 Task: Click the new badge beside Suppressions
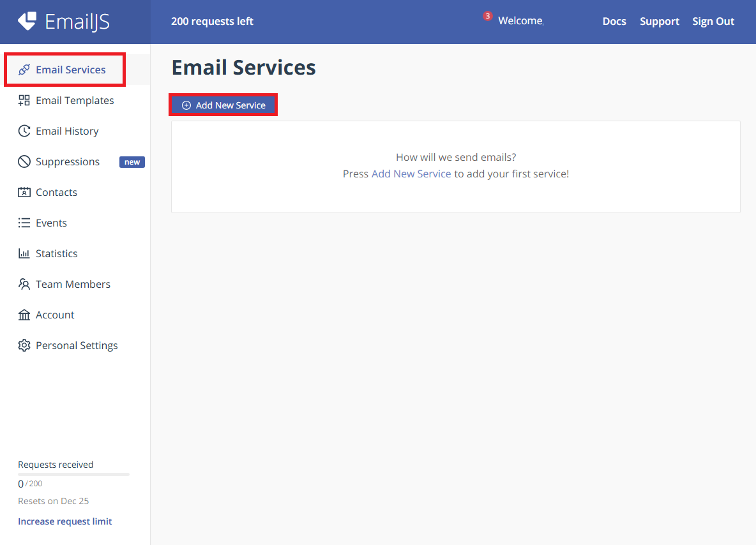coord(132,162)
